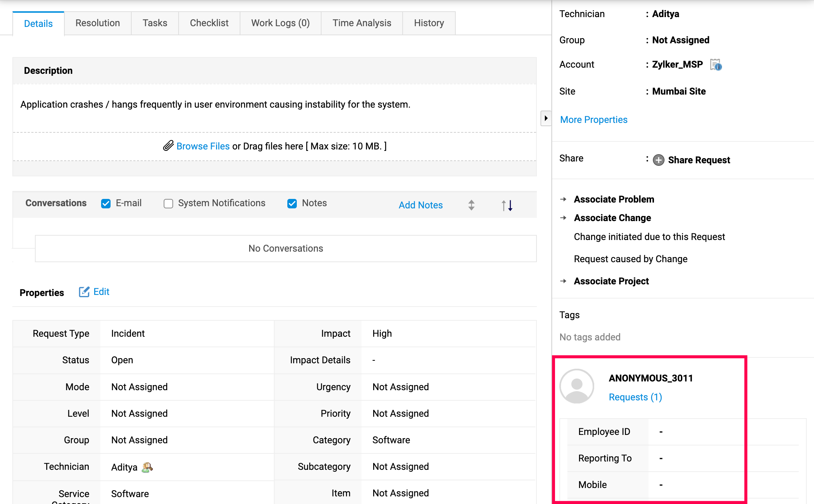Screen dimensions: 814x504
Task: Click the pencil Edit icon beside Properties
Action: pos(84,292)
